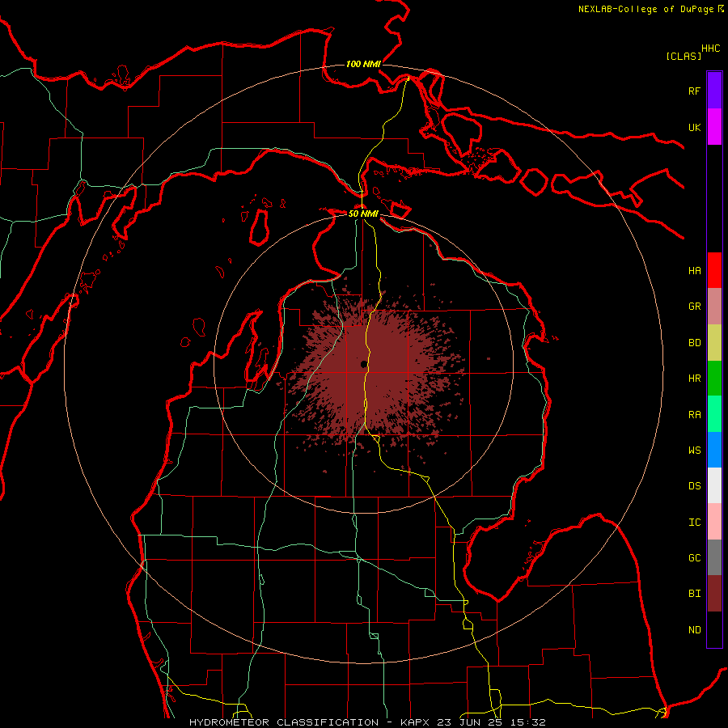Click the 50 NMI range ring label
This screenshot has width=728, height=728.
point(363,214)
